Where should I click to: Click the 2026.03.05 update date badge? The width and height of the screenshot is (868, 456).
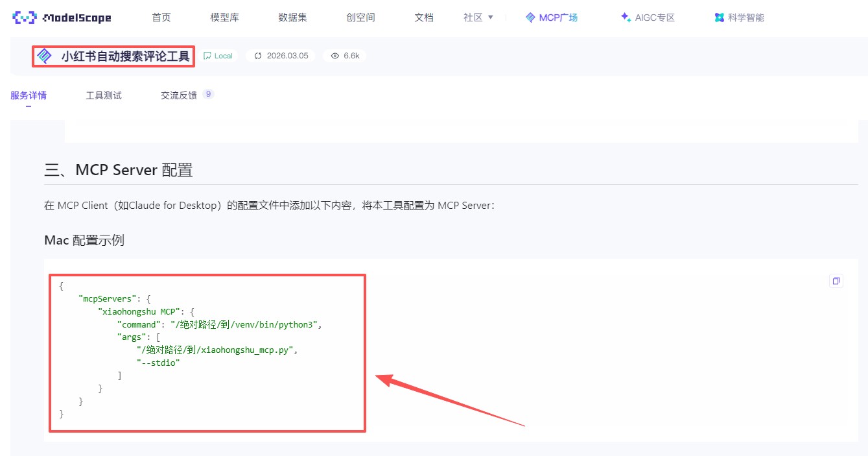point(281,56)
